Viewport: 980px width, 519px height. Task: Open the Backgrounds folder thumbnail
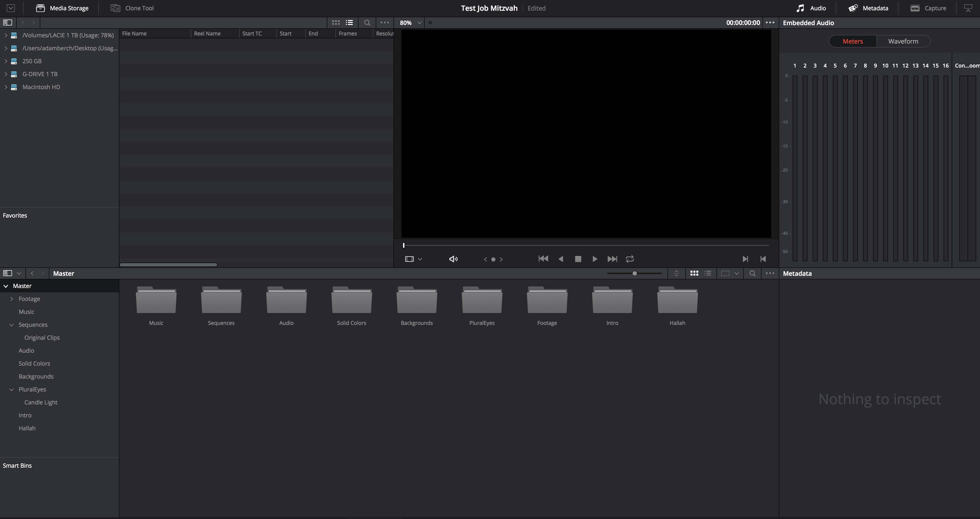coord(417,300)
